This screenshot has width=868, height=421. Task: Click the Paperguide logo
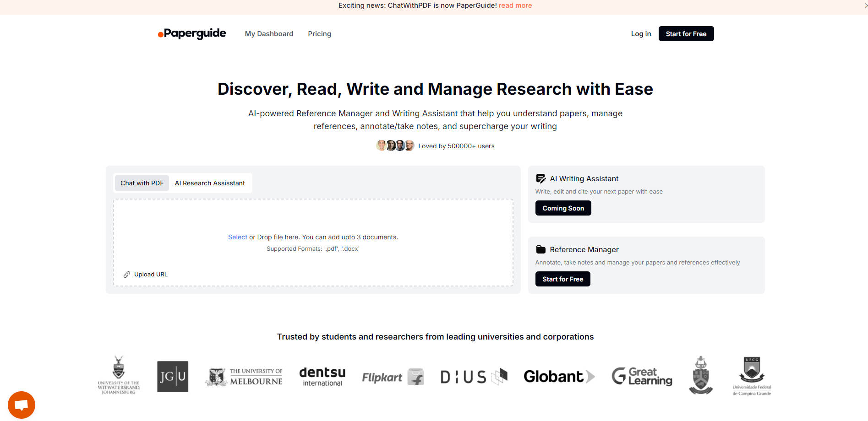[x=192, y=33]
